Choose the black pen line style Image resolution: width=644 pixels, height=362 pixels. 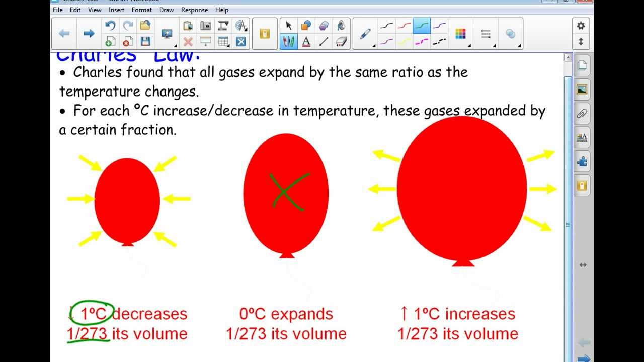[387, 26]
